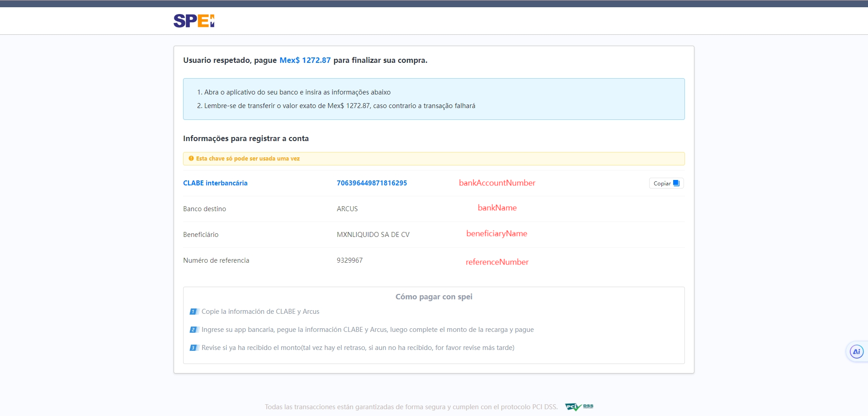
Task: Select the bank name ARCUS value
Action: pos(347,209)
